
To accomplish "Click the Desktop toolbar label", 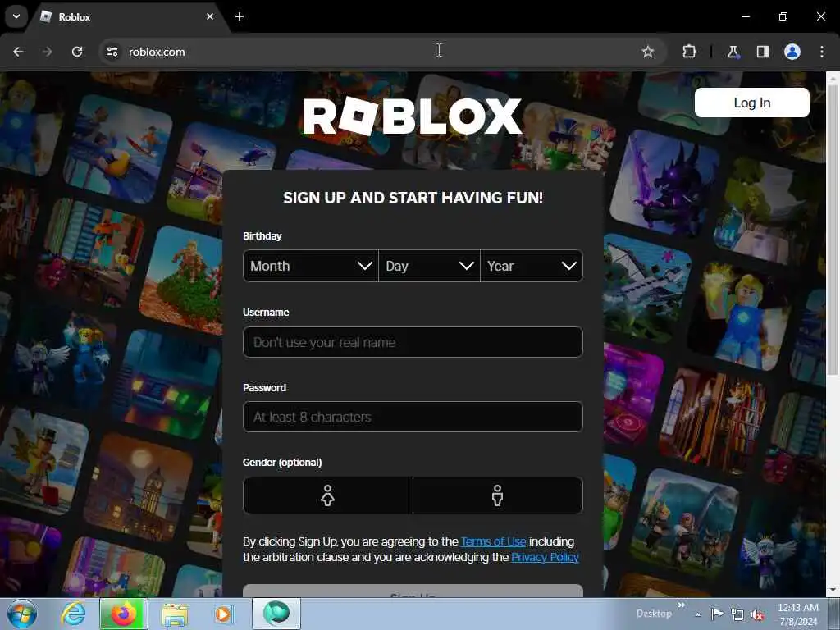I will (x=654, y=614).
